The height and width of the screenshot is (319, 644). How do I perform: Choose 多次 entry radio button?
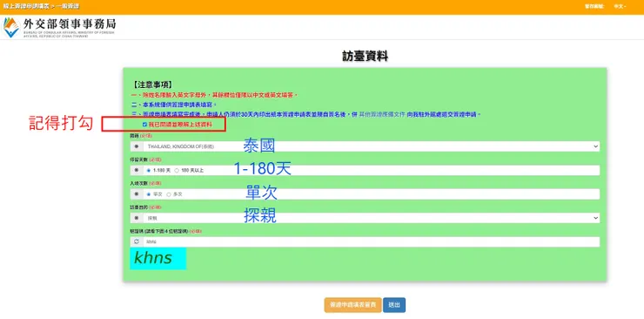click(169, 194)
